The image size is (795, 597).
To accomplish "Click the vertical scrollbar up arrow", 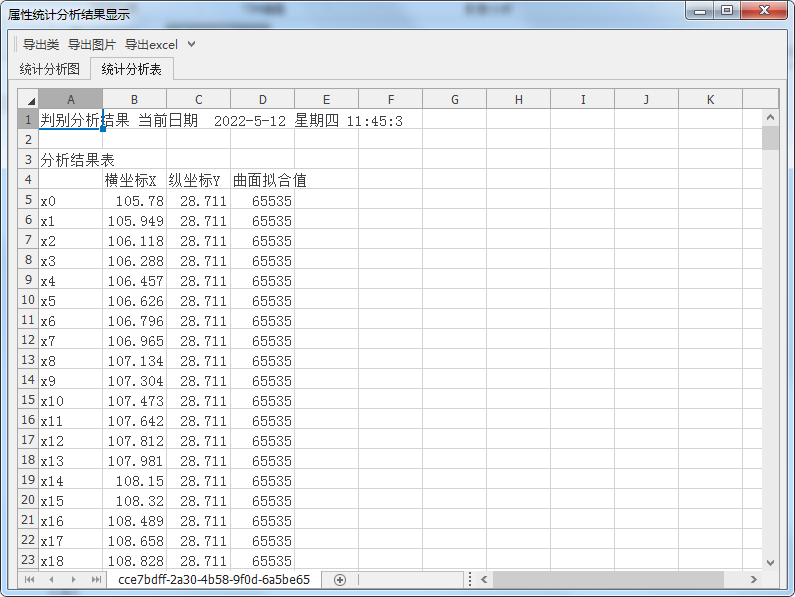I will click(x=770, y=118).
